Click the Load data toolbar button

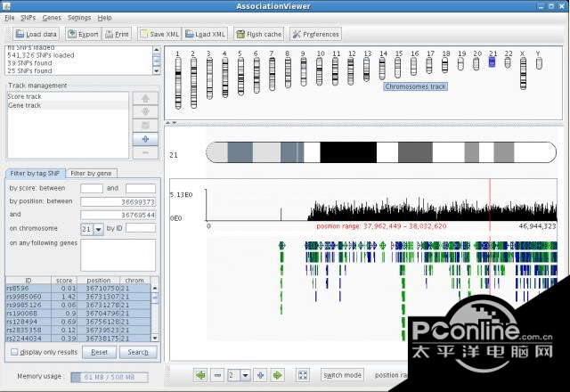click(37, 34)
